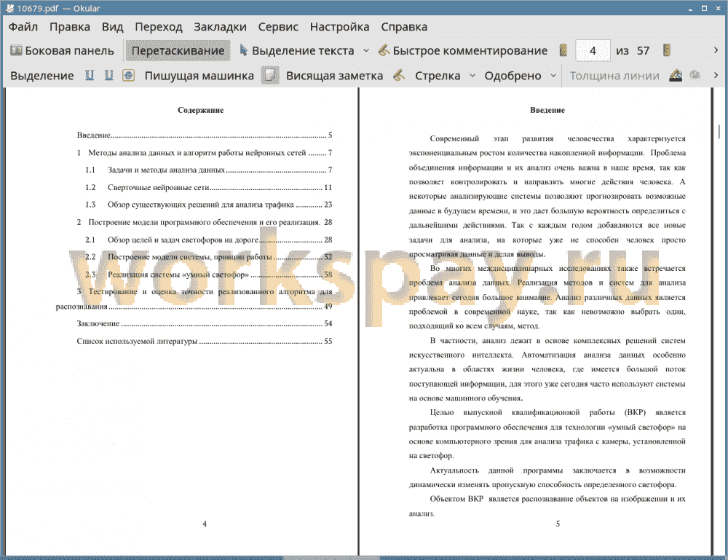The width and height of the screenshot is (728, 560).
Task: Select the inline note icon
Action: point(270,75)
